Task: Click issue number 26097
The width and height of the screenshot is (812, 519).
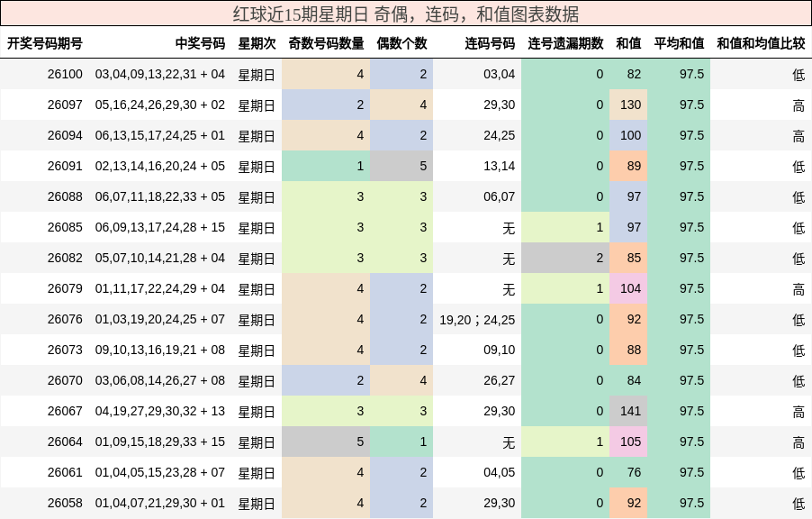Action: (65, 105)
